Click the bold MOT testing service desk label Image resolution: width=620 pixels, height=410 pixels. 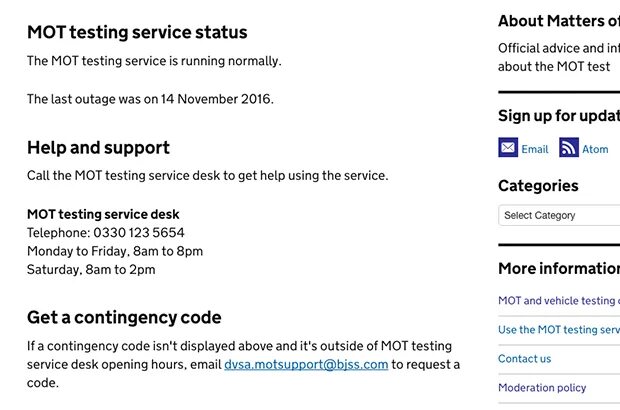[x=103, y=214]
